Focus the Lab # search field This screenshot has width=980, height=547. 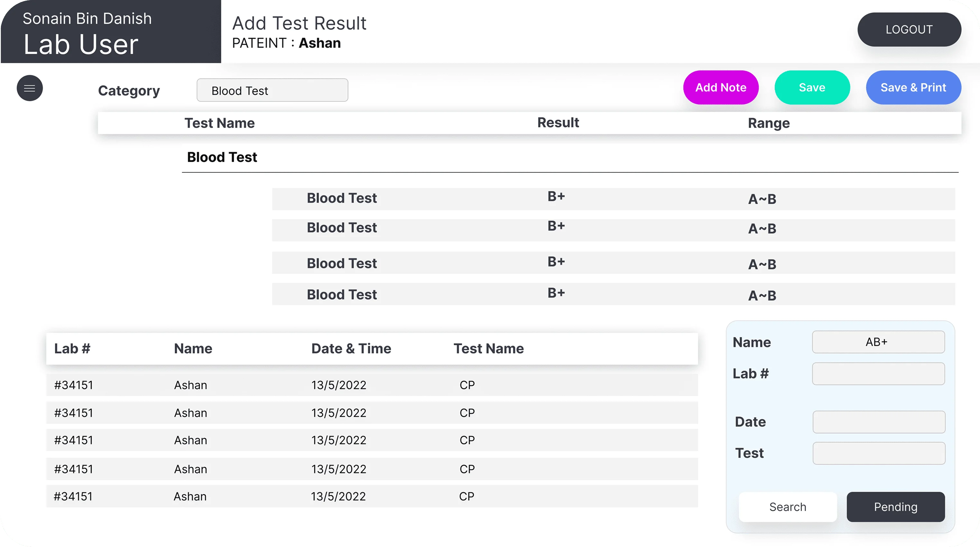878,374
